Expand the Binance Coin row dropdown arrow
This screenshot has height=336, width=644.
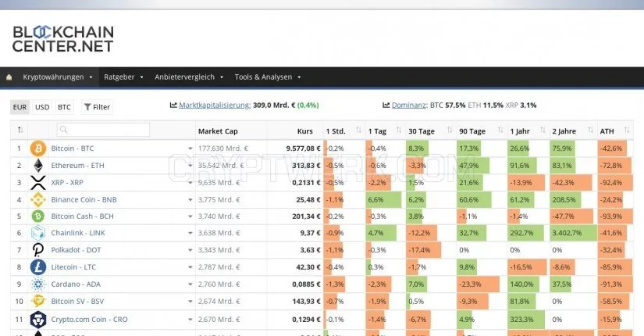coord(190,200)
